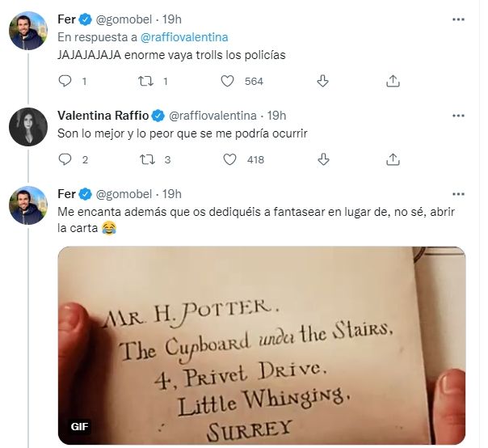The height and width of the screenshot is (448, 488).
Task: Open the 19h timestamp on Valentina's tweet
Action: pos(277,116)
